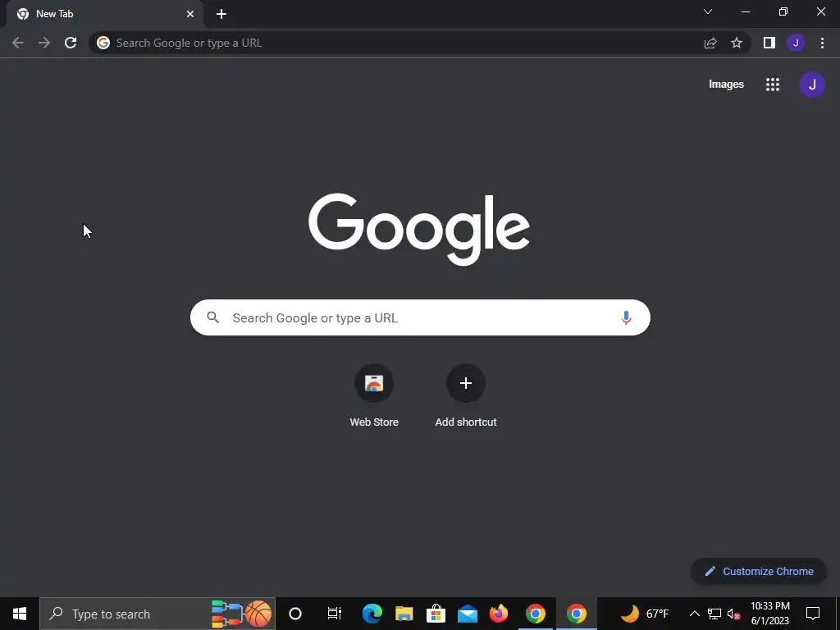This screenshot has height=630, width=840.
Task: Reload the current page
Action: tap(71, 43)
